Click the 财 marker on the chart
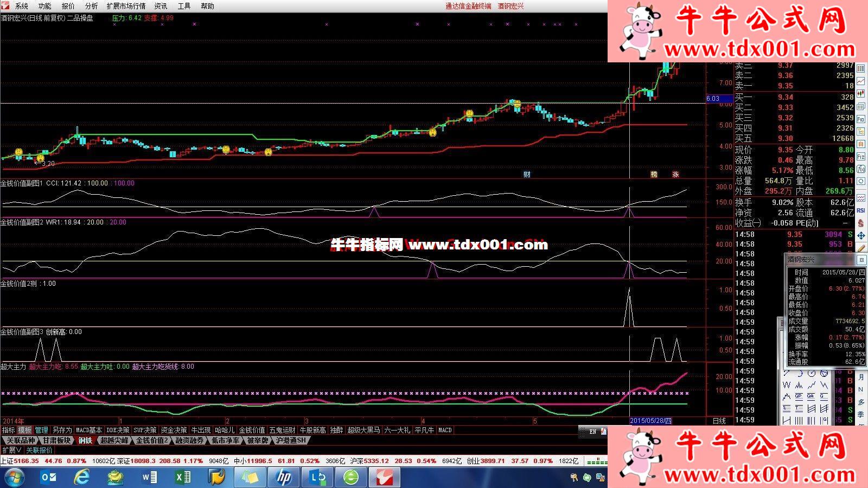Image resolution: width=868 pixels, height=488 pixels. point(527,174)
